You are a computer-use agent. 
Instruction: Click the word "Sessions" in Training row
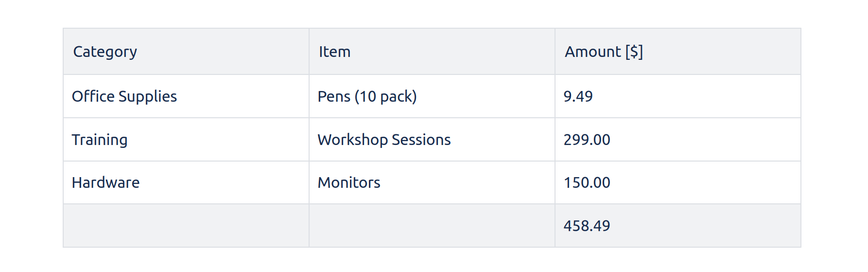click(421, 140)
